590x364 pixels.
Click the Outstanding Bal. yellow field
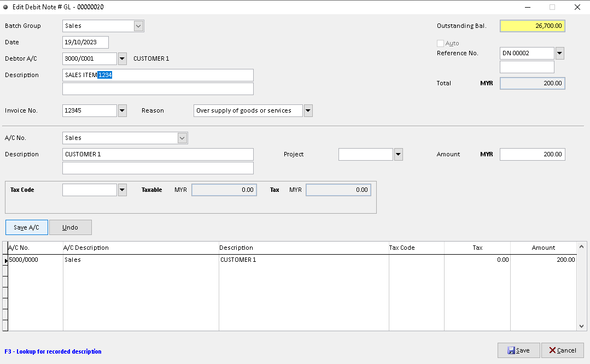533,26
